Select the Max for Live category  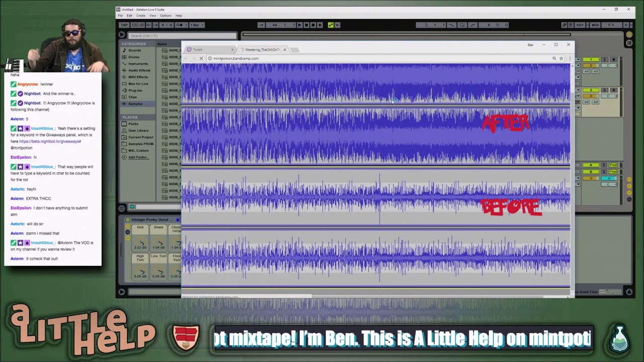pyautogui.click(x=139, y=83)
